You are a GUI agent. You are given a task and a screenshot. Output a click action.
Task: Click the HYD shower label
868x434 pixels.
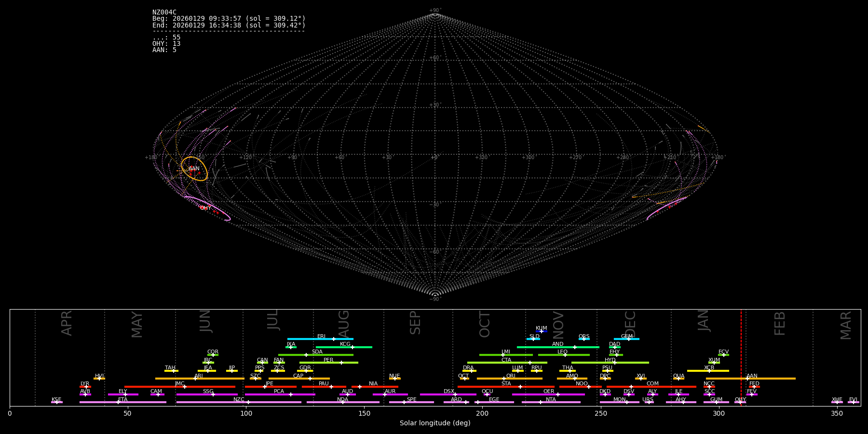click(x=610, y=360)
